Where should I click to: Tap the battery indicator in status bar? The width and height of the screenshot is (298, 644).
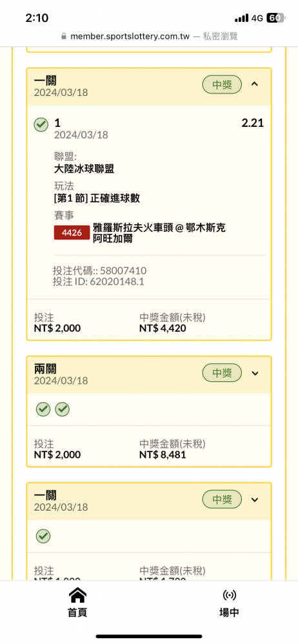pos(275,17)
